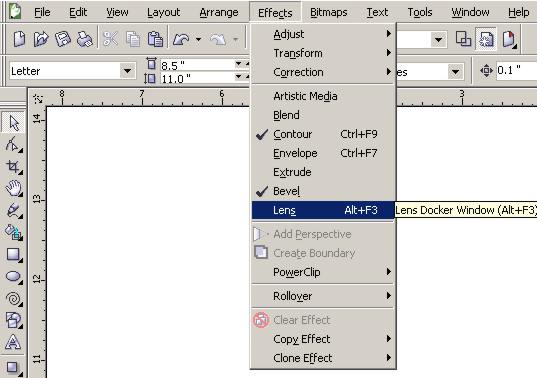Expand the Adjust submenu
Viewport: 537px width, 378px height.
click(323, 34)
